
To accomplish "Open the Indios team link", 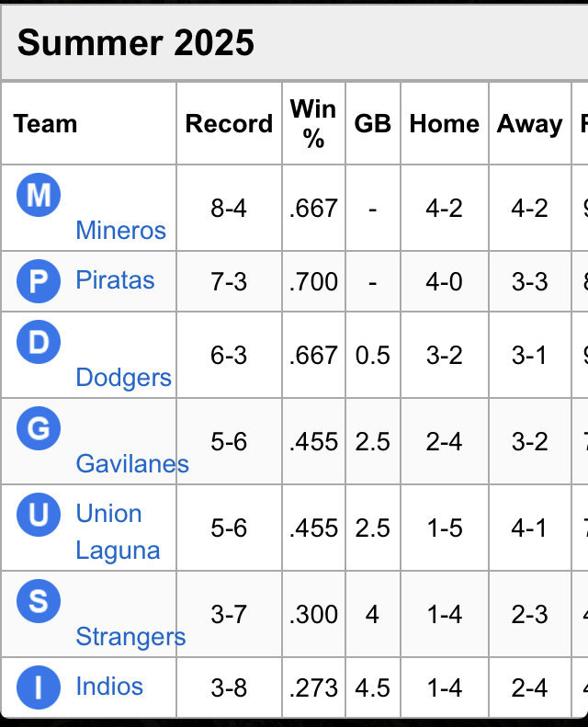I will click(x=109, y=687).
